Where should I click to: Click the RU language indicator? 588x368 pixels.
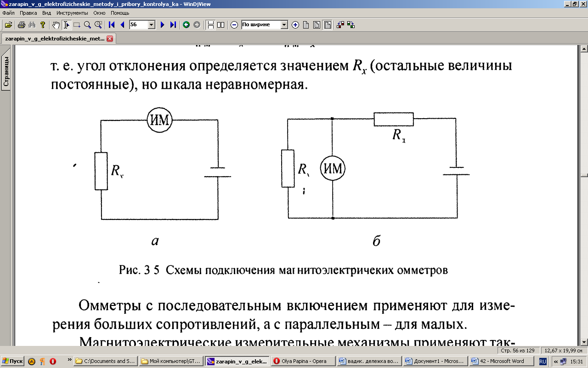(x=543, y=362)
